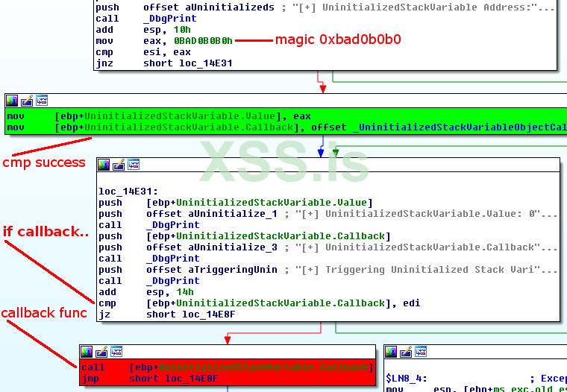Select the line 'cmp esi, eax'
The height and width of the screenshot is (392, 567).
tap(143, 52)
